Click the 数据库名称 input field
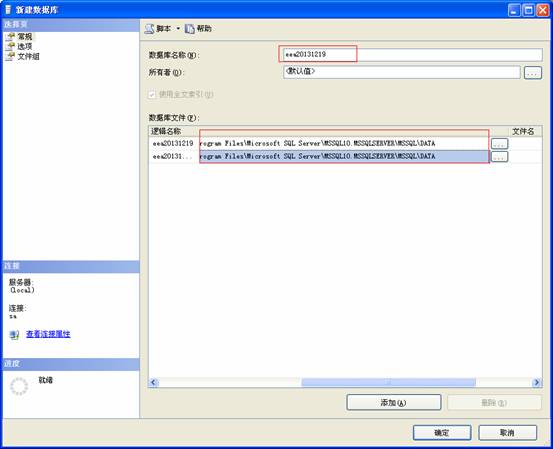Image resolution: width=553 pixels, height=449 pixels. tap(412, 55)
